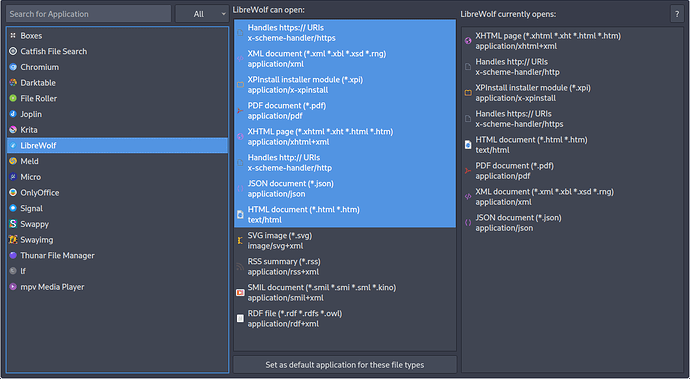Click the Catfish File Search icon

[13, 52]
